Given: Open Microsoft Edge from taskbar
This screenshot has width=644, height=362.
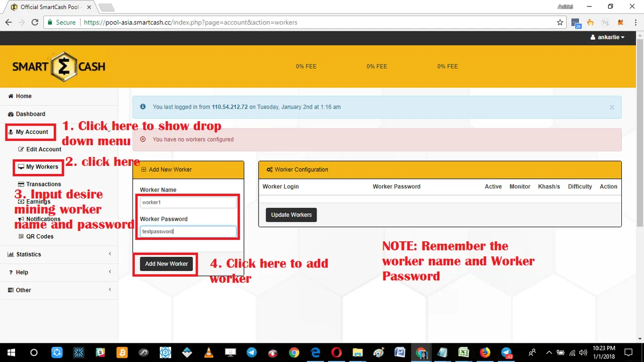Looking at the screenshot, I should (x=315, y=352).
